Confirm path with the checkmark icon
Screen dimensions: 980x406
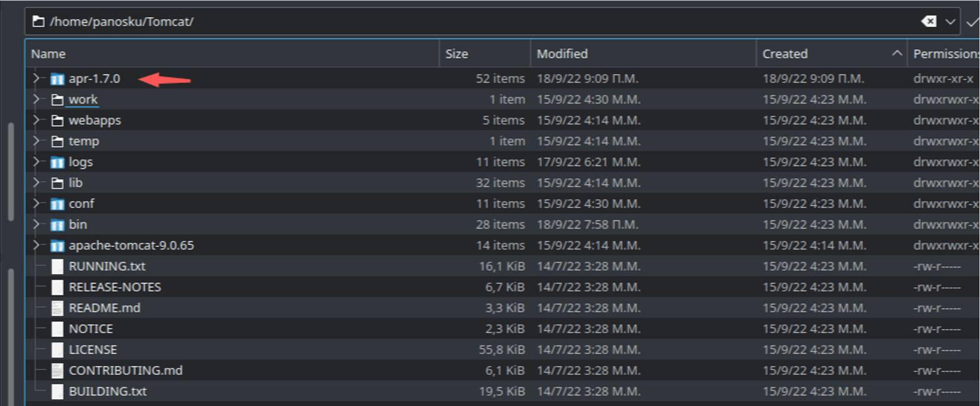(972, 22)
